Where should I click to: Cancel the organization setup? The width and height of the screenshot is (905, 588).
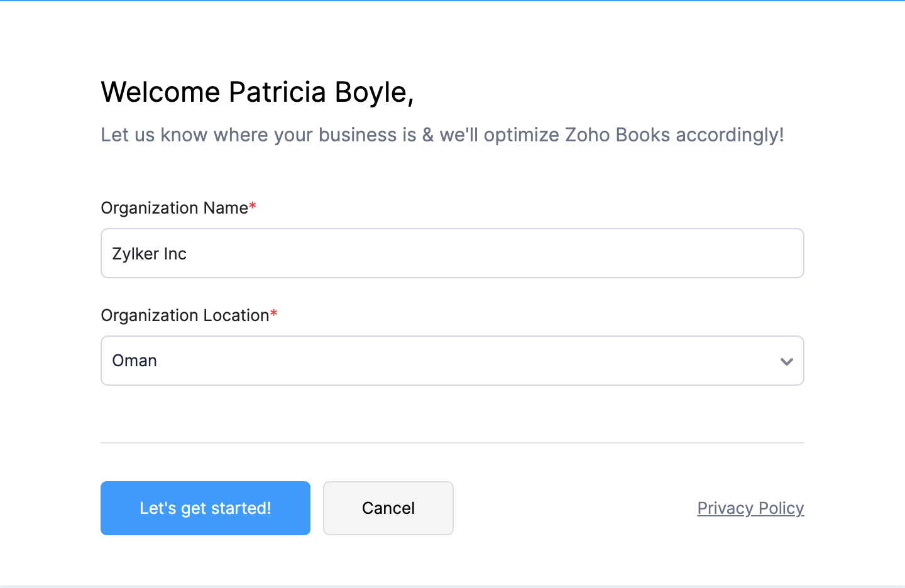pyautogui.click(x=388, y=508)
